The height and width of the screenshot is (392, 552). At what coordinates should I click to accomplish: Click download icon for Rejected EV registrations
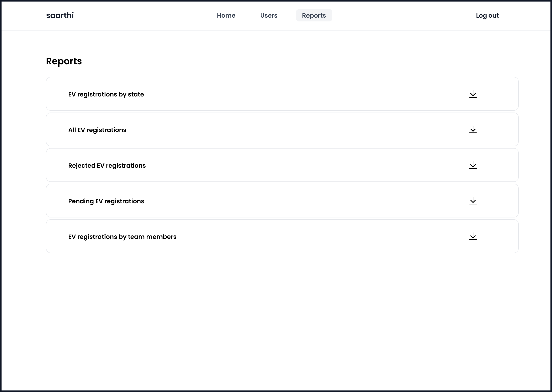473,165
